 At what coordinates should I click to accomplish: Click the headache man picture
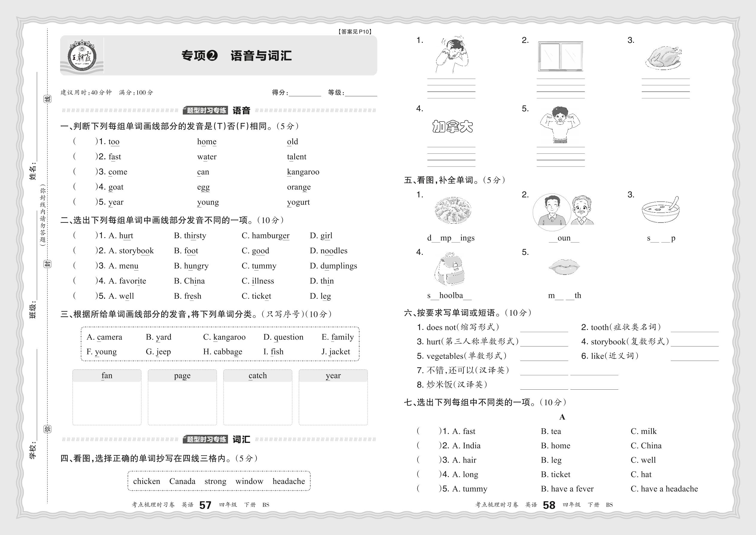click(x=452, y=54)
